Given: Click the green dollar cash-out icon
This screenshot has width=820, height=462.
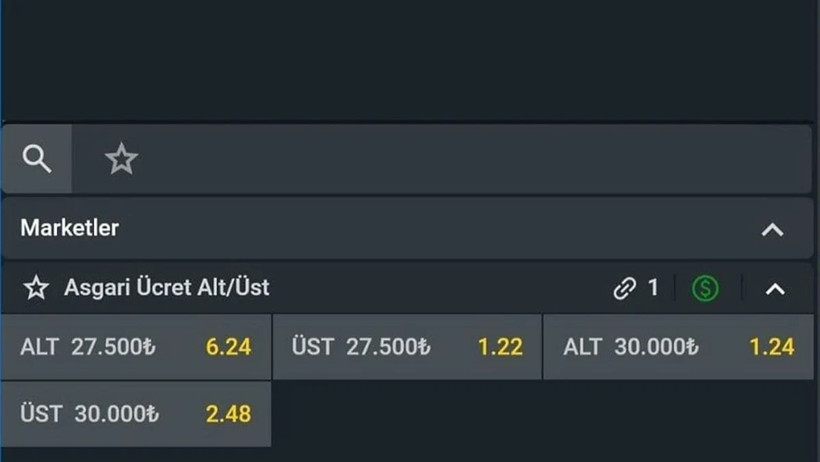Looking at the screenshot, I should (x=705, y=289).
